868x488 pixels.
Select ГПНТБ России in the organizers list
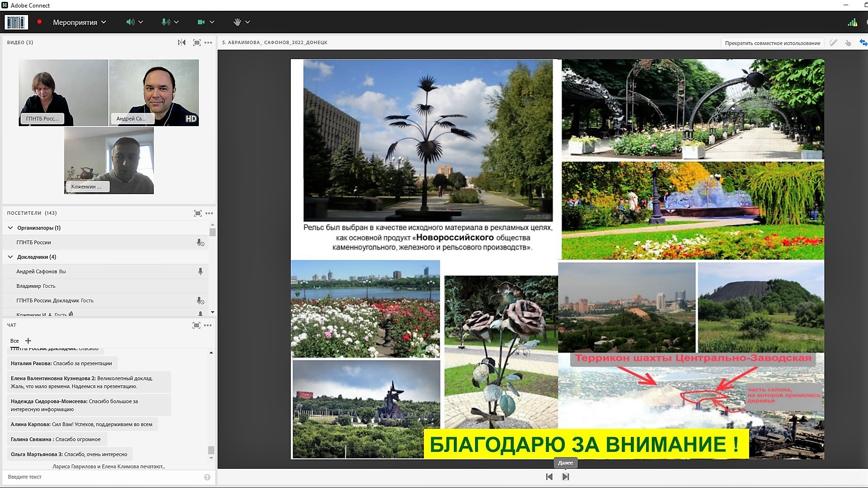106,242
